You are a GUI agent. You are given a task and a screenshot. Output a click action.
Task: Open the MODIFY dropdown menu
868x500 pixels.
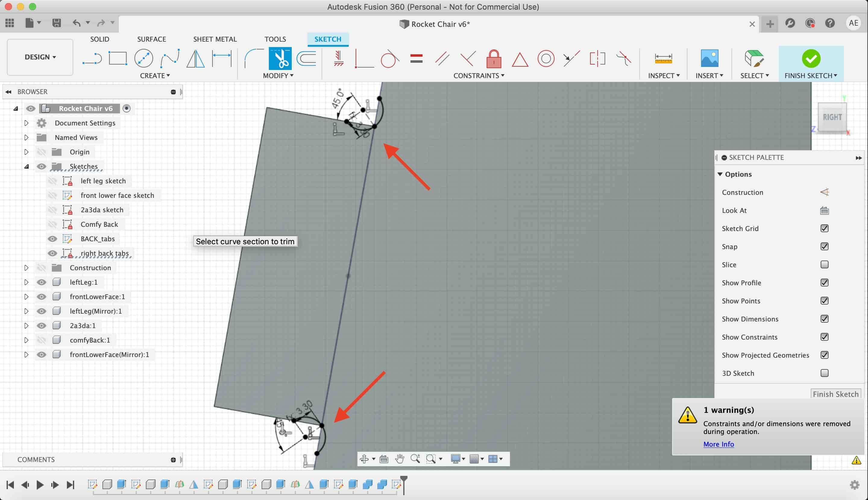coord(278,76)
